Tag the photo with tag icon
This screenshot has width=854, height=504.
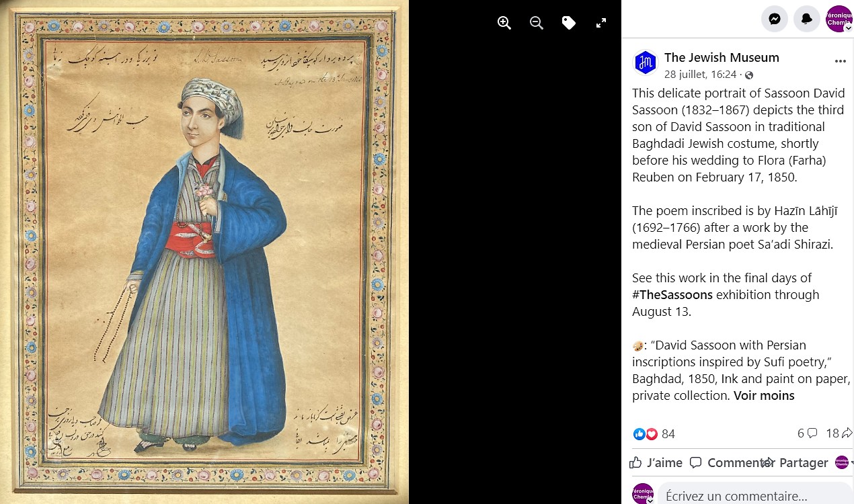(569, 23)
